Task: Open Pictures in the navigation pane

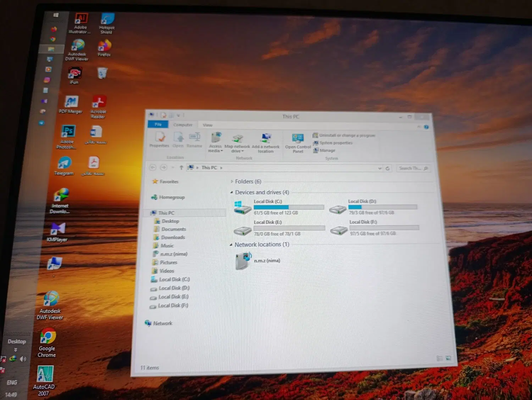Action: (x=165, y=263)
